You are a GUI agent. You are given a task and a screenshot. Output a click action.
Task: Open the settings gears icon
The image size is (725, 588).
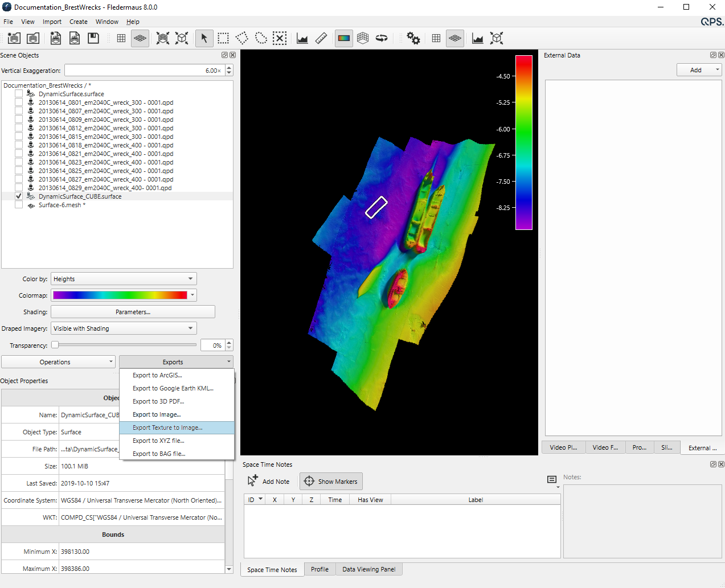click(x=413, y=38)
